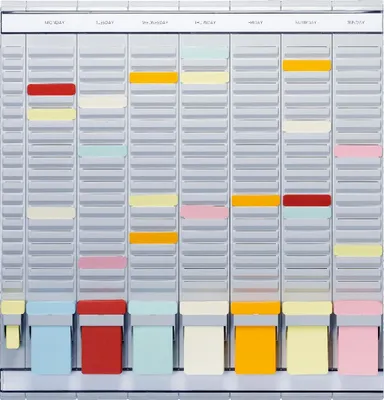This screenshot has width=384, height=400.
Task: Click the orange card atop Saturday column
Action: [307, 65]
